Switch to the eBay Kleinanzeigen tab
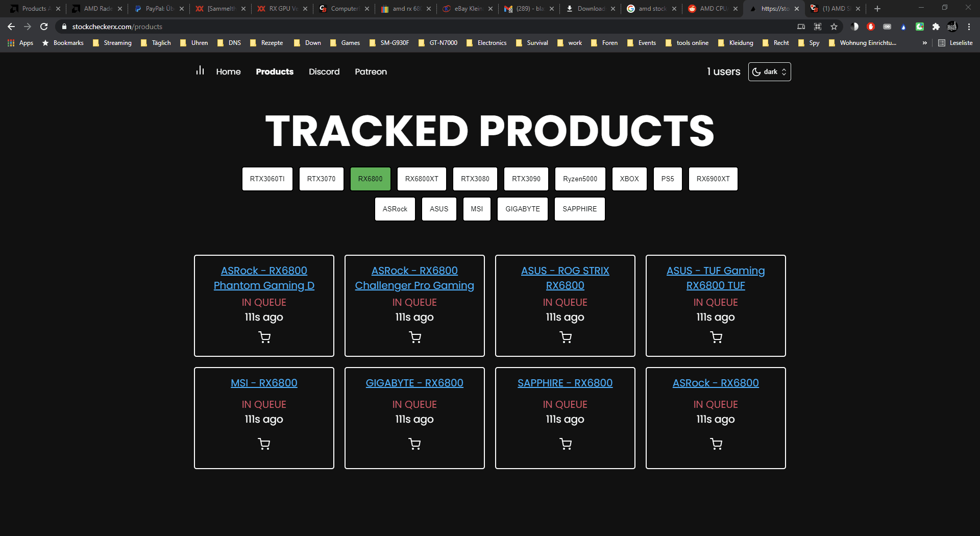Viewport: 980px width, 536px height. click(467, 9)
